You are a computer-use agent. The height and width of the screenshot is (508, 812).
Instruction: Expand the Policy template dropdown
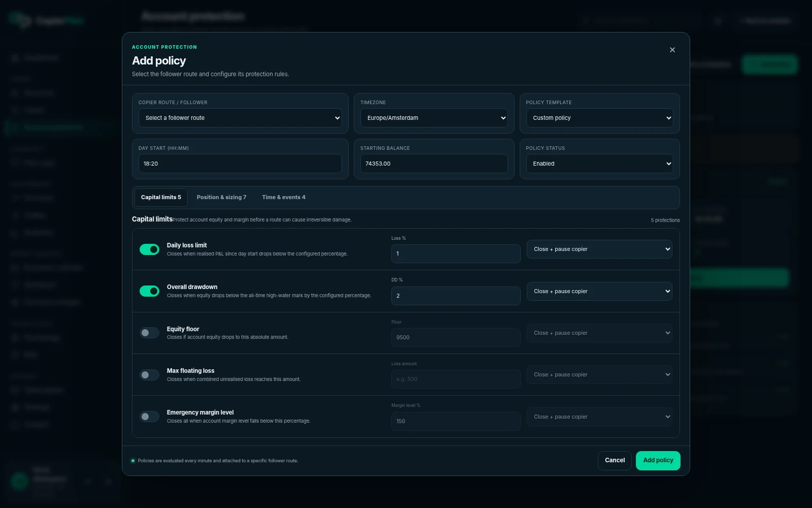pyautogui.click(x=599, y=118)
